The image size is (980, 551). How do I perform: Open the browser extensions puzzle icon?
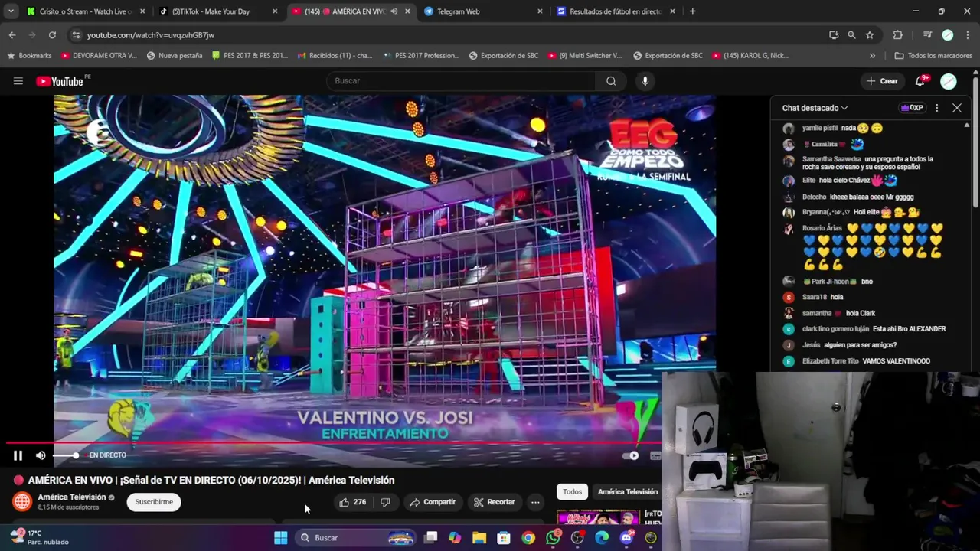pos(898,35)
